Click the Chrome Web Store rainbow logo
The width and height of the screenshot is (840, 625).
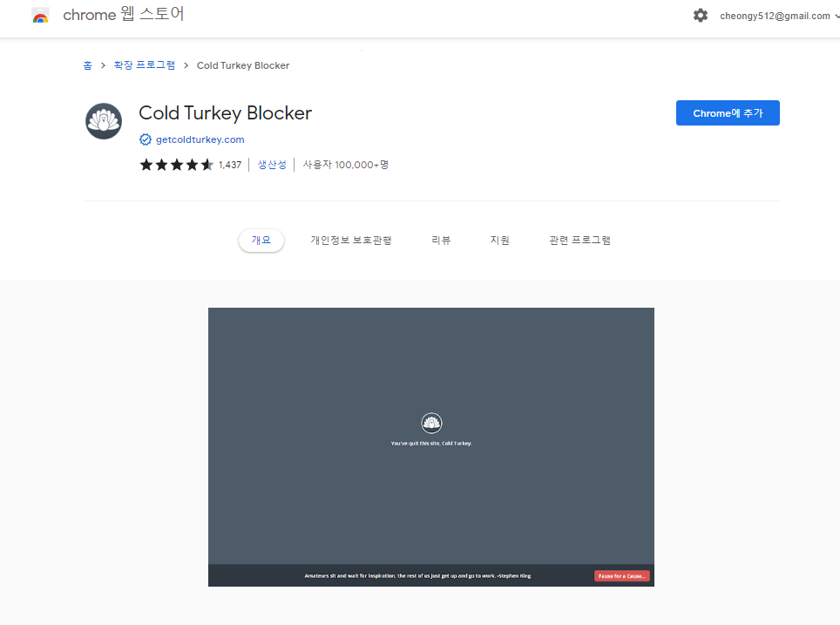coord(41,15)
